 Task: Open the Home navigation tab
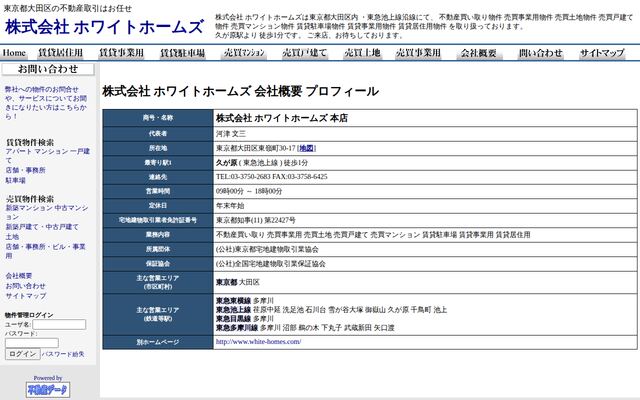pyautogui.click(x=14, y=53)
